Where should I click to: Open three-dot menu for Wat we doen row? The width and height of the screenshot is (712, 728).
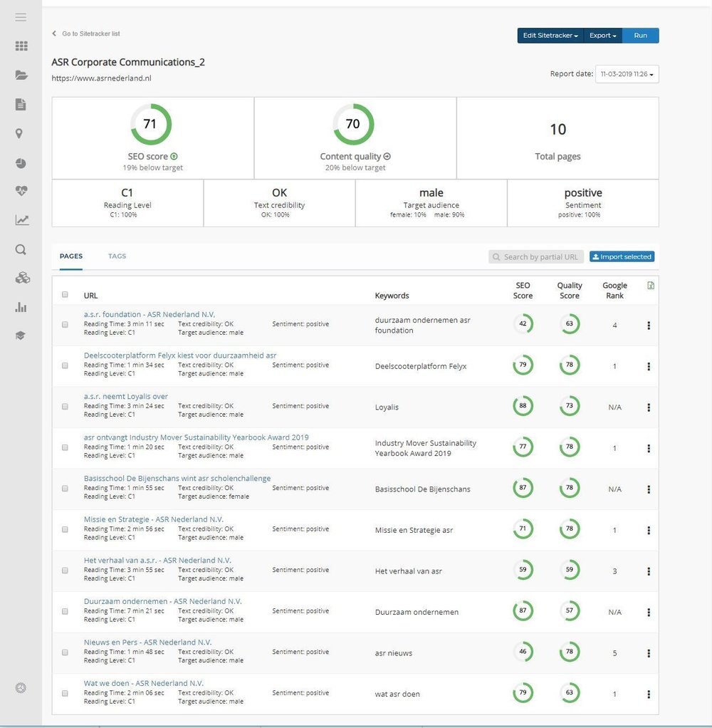[649, 694]
